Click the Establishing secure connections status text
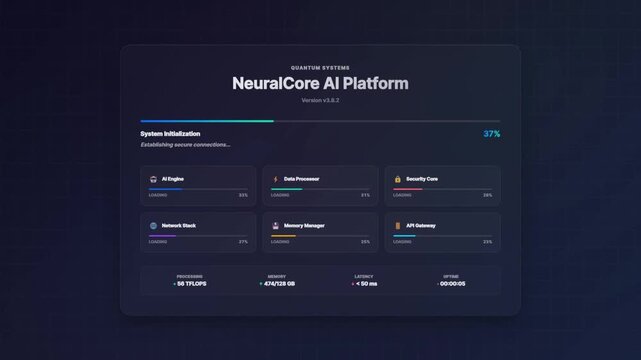Screen dimensions: 641x360 point(185,145)
